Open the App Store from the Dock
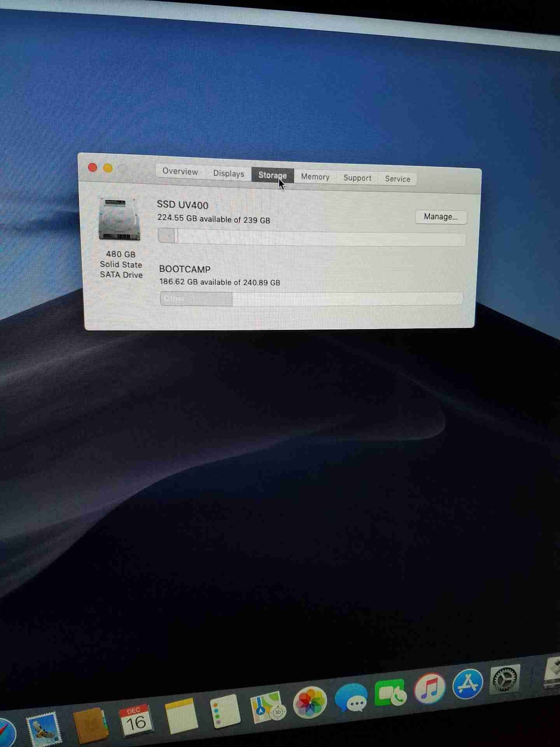The width and height of the screenshot is (560, 747). (468, 684)
